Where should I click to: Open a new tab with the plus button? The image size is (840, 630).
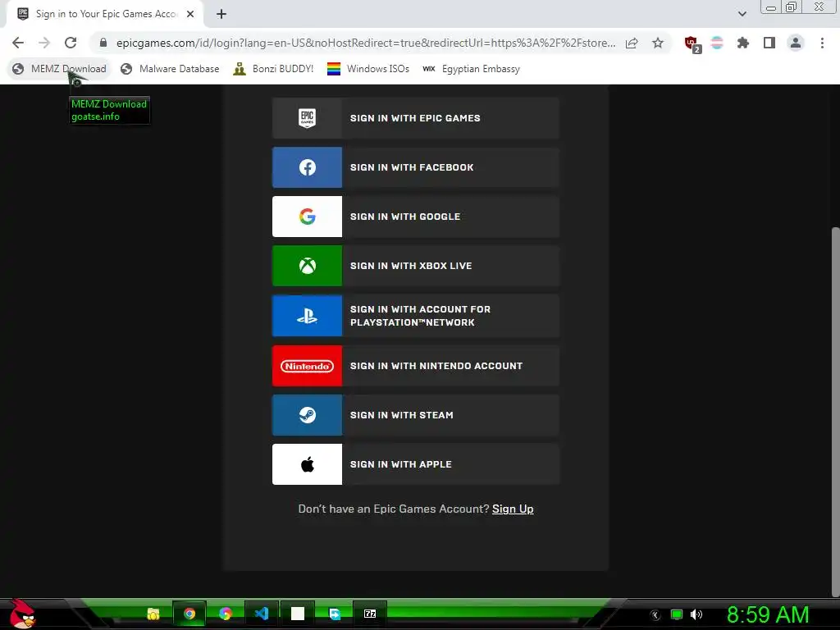(x=221, y=14)
